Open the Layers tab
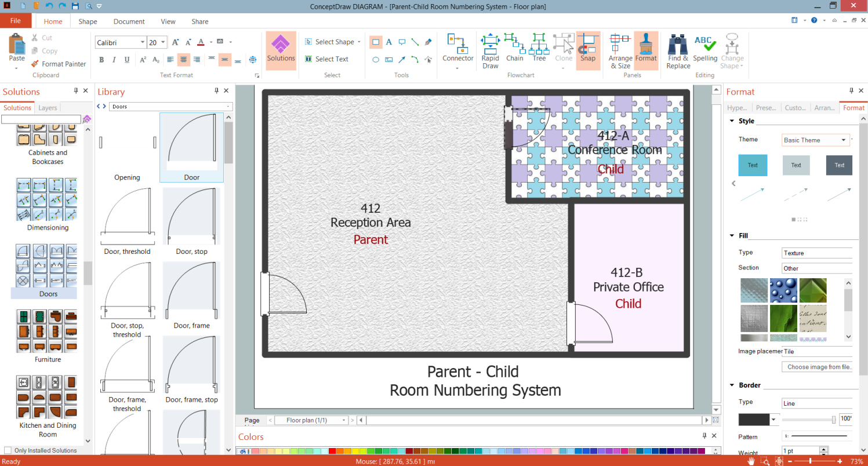The image size is (868, 466). [48, 108]
